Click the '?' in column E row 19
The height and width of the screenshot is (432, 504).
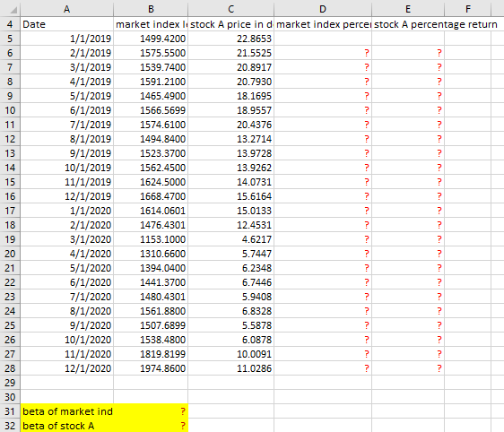click(x=439, y=239)
